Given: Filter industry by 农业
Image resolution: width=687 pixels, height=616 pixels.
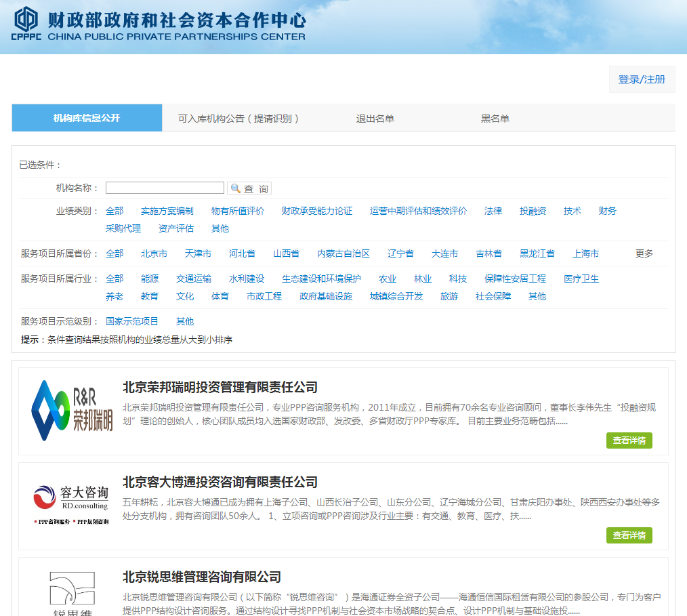Looking at the screenshot, I should [x=388, y=279].
